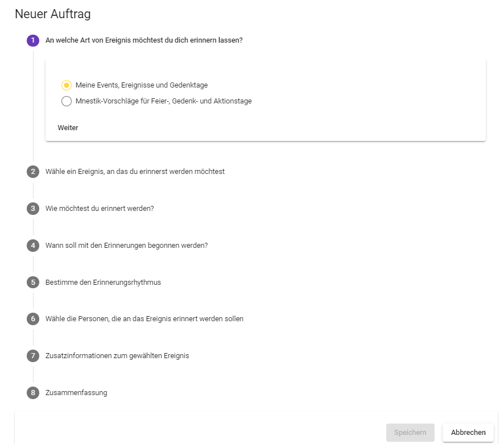Viewport: 504px width, 444px height.
Task: Expand step 'Wähle ein Ereignis' heading
Action: [x=135, y=171]
